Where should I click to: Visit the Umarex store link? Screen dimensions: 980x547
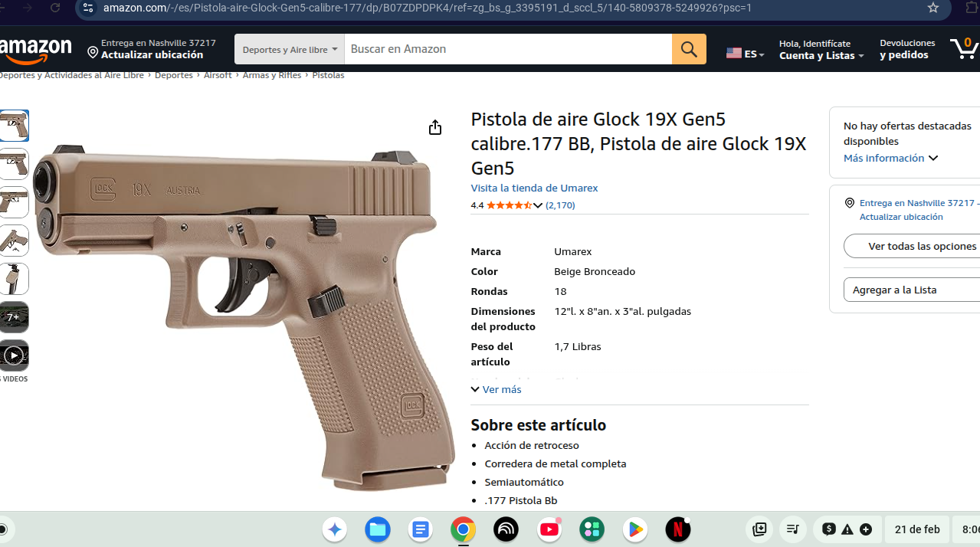coord(534,188)
